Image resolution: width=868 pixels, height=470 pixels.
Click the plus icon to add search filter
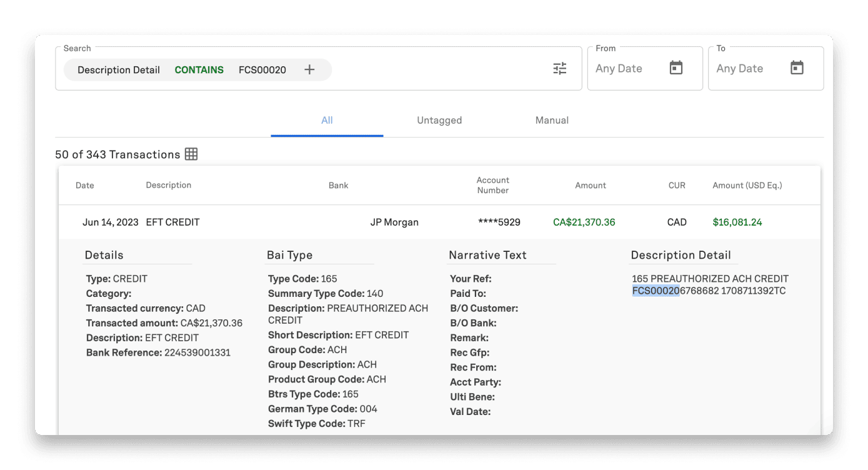click(x=309, y=70)
